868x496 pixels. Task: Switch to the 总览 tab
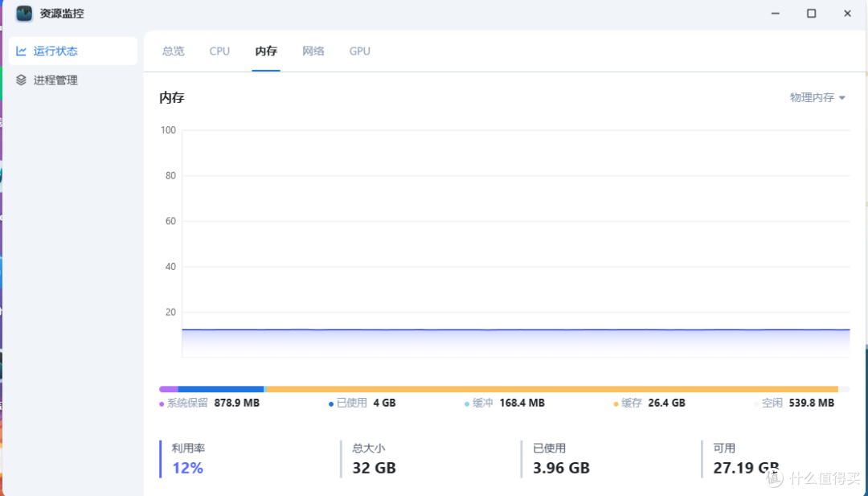[174, 51]
